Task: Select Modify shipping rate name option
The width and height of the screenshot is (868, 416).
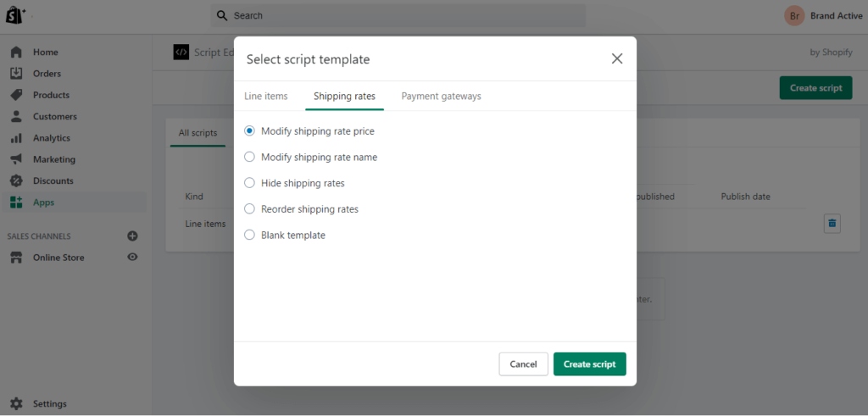Action: 249,157
